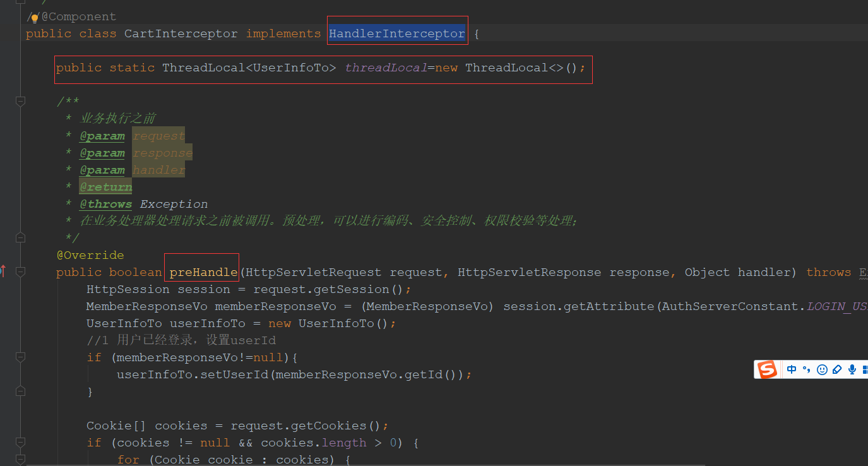Click HttpServletRequest parameter type in preHandle
Image resolution: width=868 pixels, height=466 pixels.
(x=314, y=272)
